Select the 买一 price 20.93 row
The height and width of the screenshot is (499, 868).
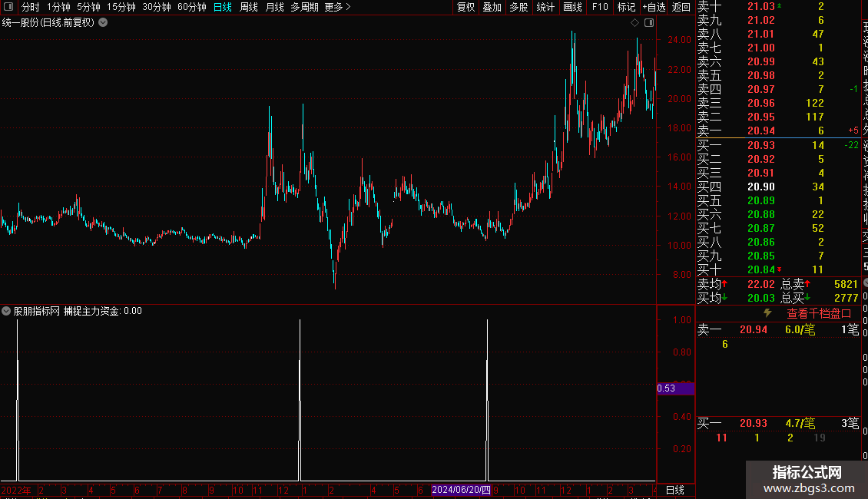(x=778, y=145)
